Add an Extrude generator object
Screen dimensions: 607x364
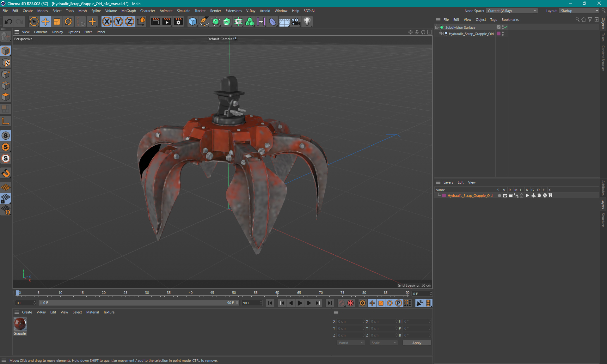click(x=227, y=21)
